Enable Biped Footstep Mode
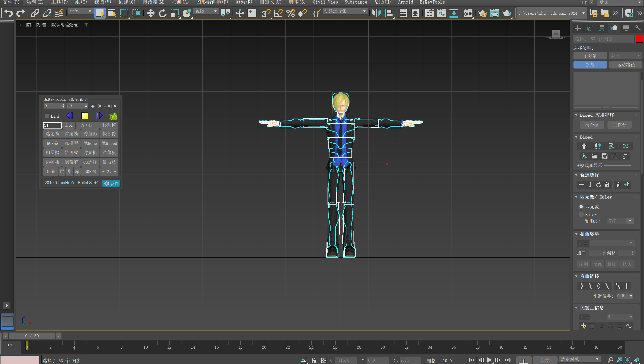The image size is (644, 364). point(598,146)
